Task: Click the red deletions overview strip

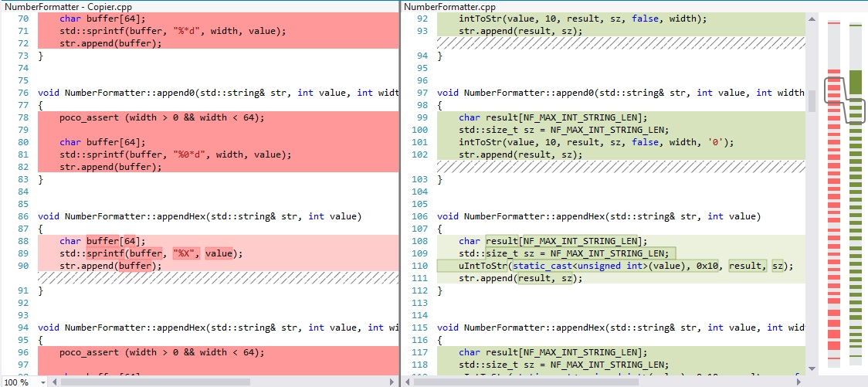Action: [834, 232]
